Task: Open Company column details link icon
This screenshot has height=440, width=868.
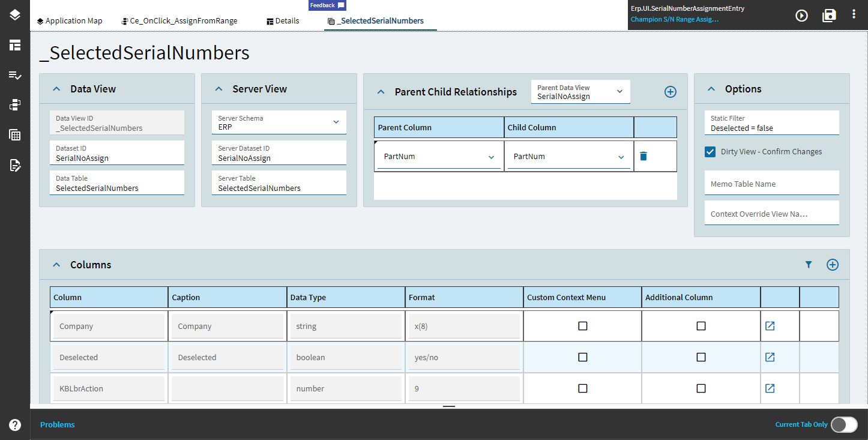Action: [x=770, y=326]
